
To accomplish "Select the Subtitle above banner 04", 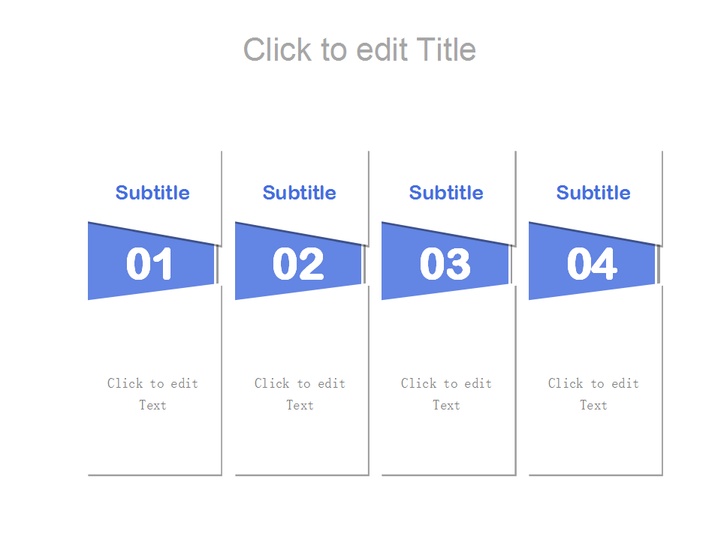I will point(593,193).
